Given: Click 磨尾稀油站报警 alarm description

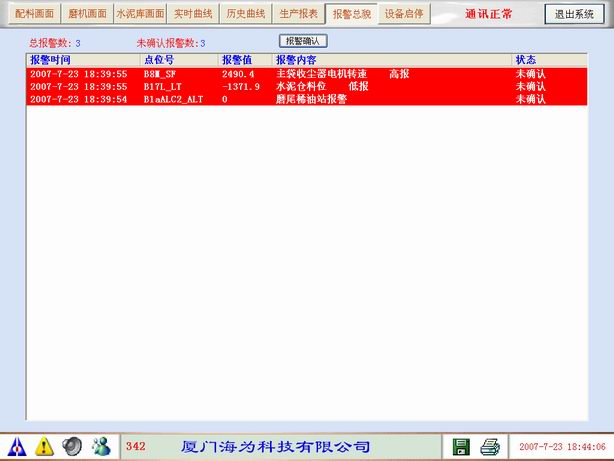Looking at the screenshot, I should [x=311, y=99].
